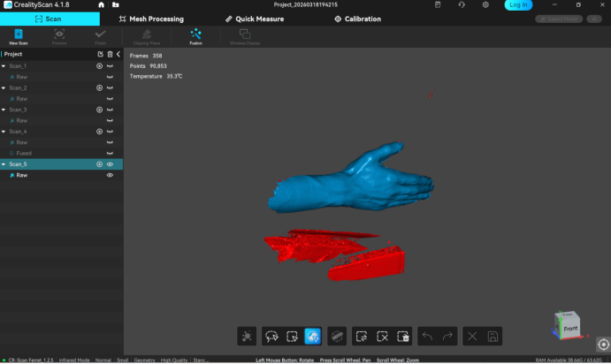Toggle visibility of Scan_5
Image resolution: width=611 pixels, height=364 pixels.
point(111,164)
